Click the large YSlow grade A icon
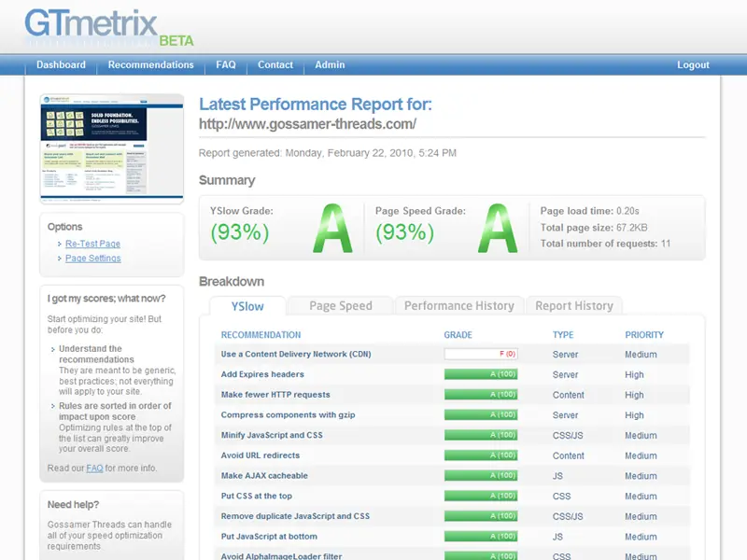This screenshot has width=747, height=560. coord(333,228)
